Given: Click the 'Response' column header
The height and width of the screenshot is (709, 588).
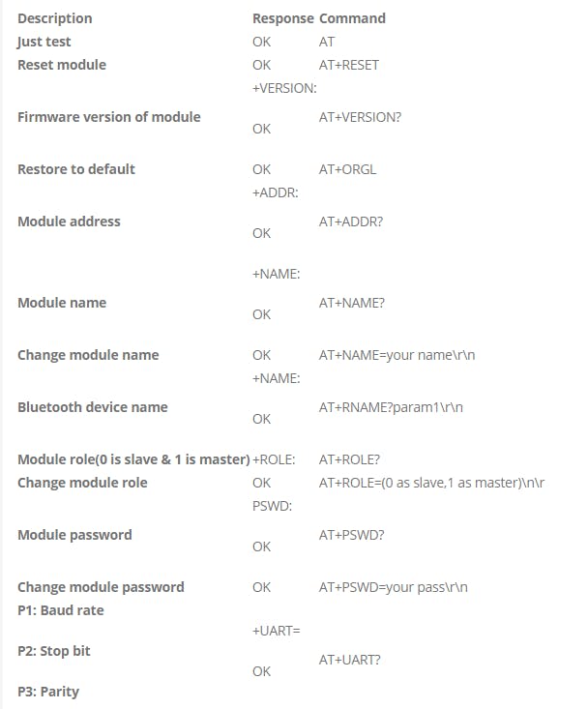Looking at the screenshot, I should click(x=282, y=18).
